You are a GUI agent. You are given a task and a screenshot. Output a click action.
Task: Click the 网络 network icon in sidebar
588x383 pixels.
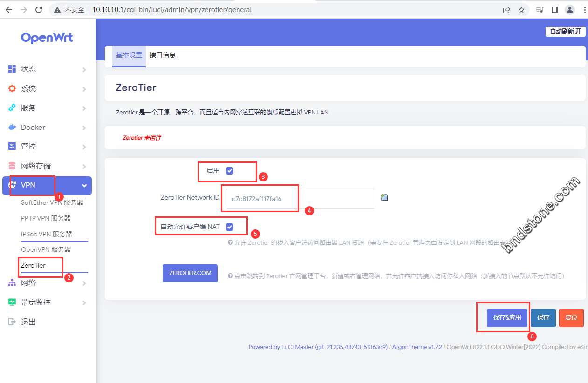(12, 282)
